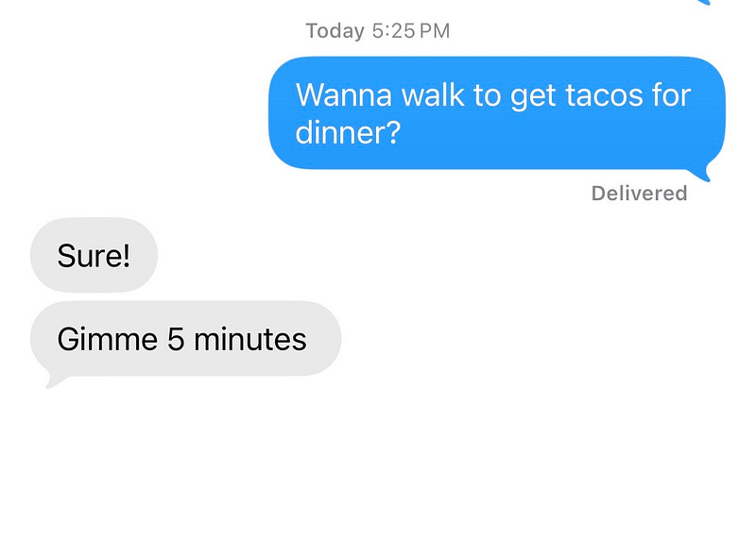Click the word "Gimme" in the gray bubble
Viewport: 756px width, 541px height.
point(108,339)
